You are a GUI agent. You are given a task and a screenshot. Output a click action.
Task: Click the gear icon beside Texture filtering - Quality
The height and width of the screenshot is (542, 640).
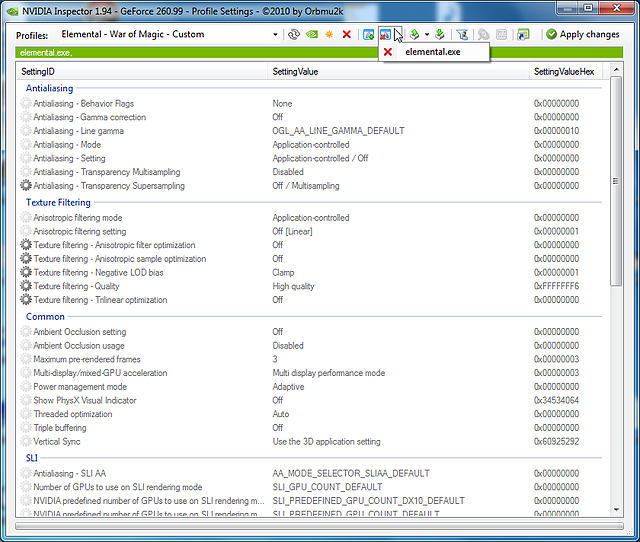coord(26,286)
